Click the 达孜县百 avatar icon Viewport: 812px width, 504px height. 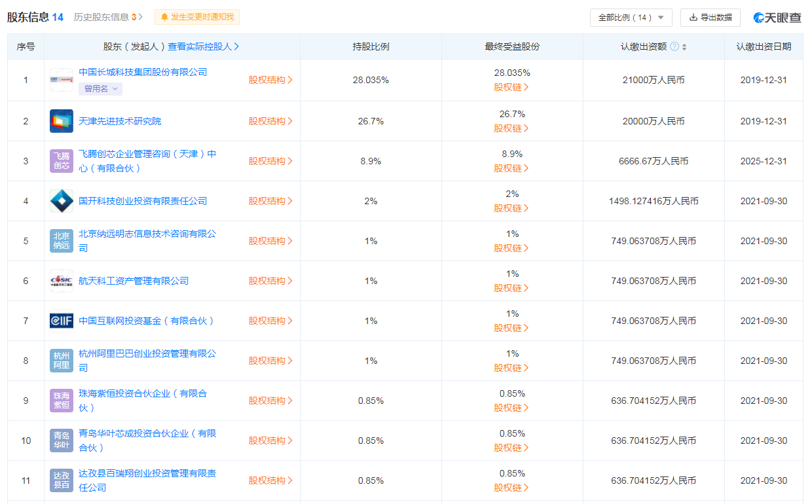(x=62, y=480)
